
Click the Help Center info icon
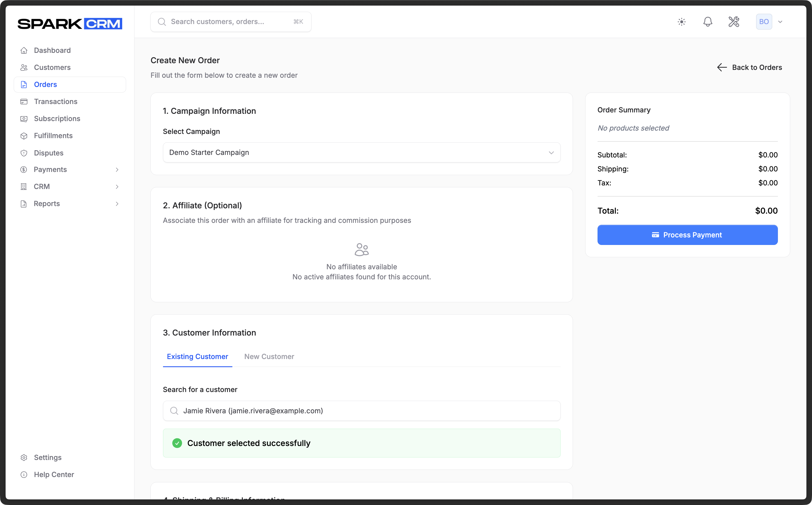pos(24,475)
